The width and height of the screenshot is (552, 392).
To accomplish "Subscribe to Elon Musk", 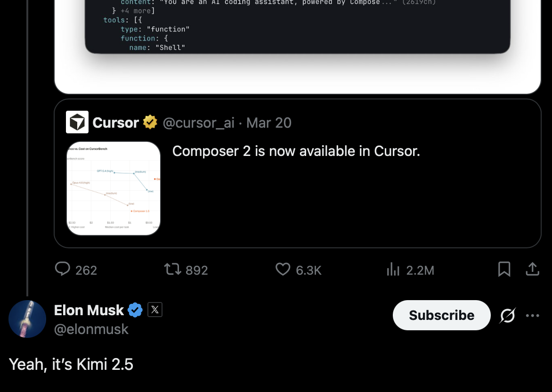I will pos(441,315).
